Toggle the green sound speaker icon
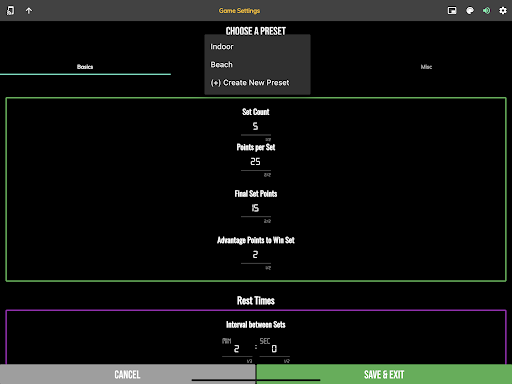Screen dimensions: 512x384 [x=486, y=11]
